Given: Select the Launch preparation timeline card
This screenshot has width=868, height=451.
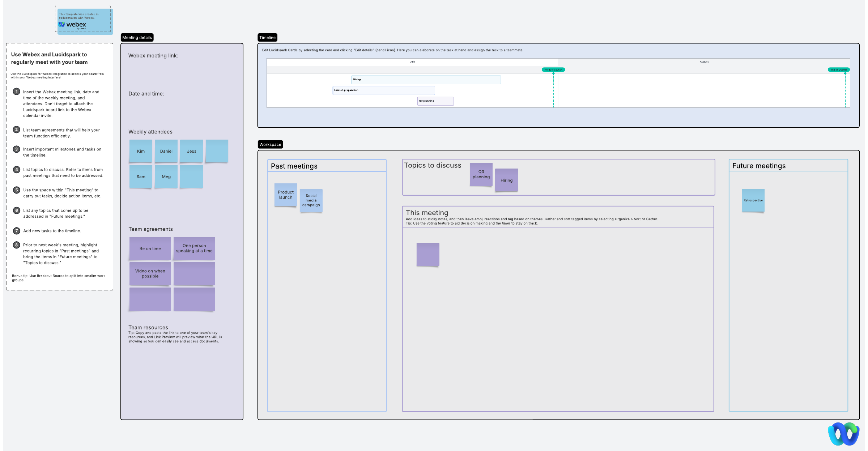Looking at the screenshot, I should coord(383,90).
